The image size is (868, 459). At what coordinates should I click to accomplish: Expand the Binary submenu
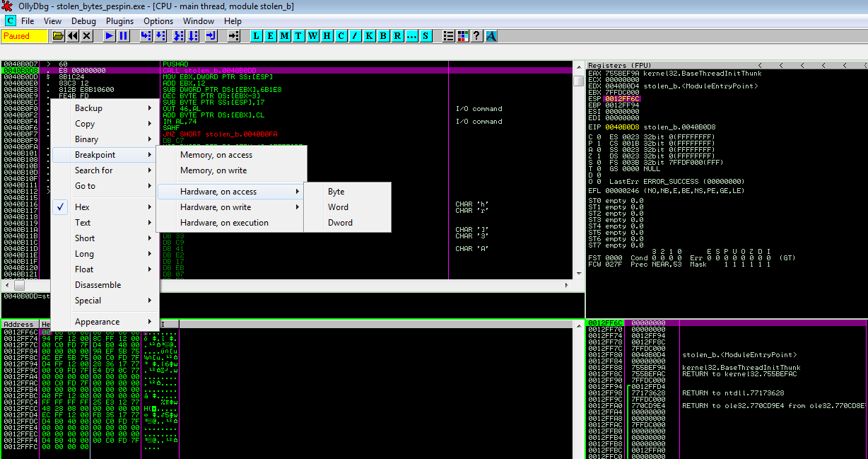[x=105, y=139]
